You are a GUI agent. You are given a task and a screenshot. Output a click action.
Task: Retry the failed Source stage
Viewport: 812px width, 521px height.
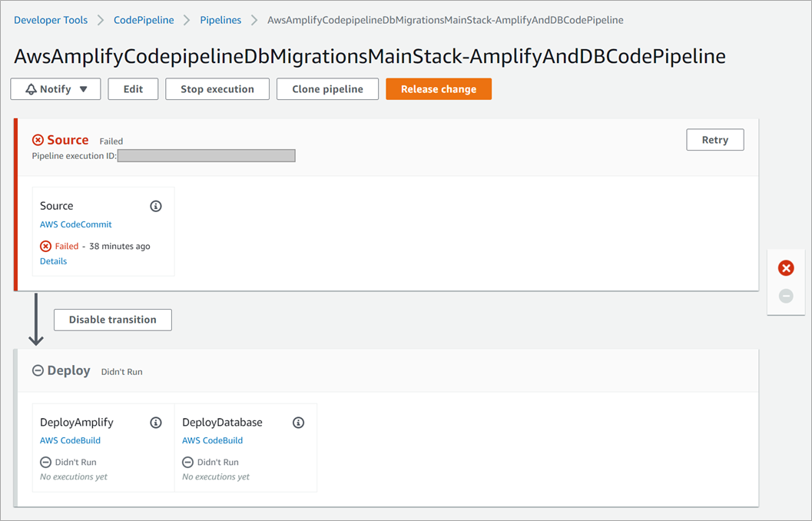715,140
